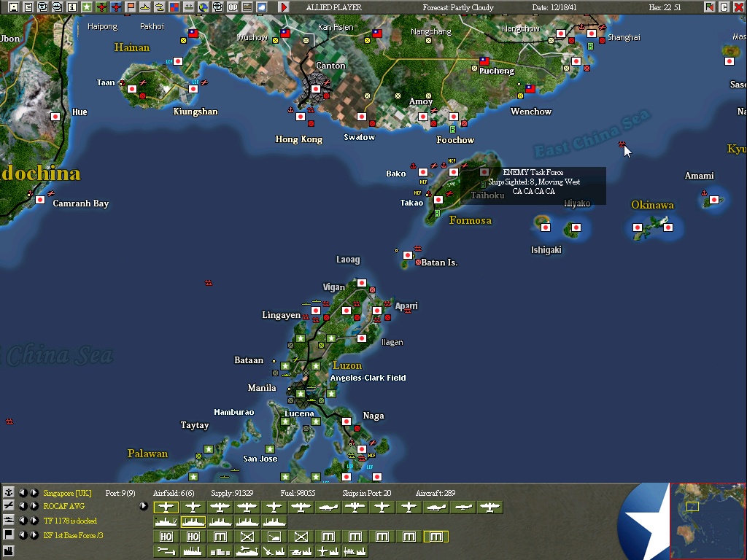Click the round arrow left of aircraft icons row
The height and width of the screenshot is (560, 747).
click(x=144, y=506)
